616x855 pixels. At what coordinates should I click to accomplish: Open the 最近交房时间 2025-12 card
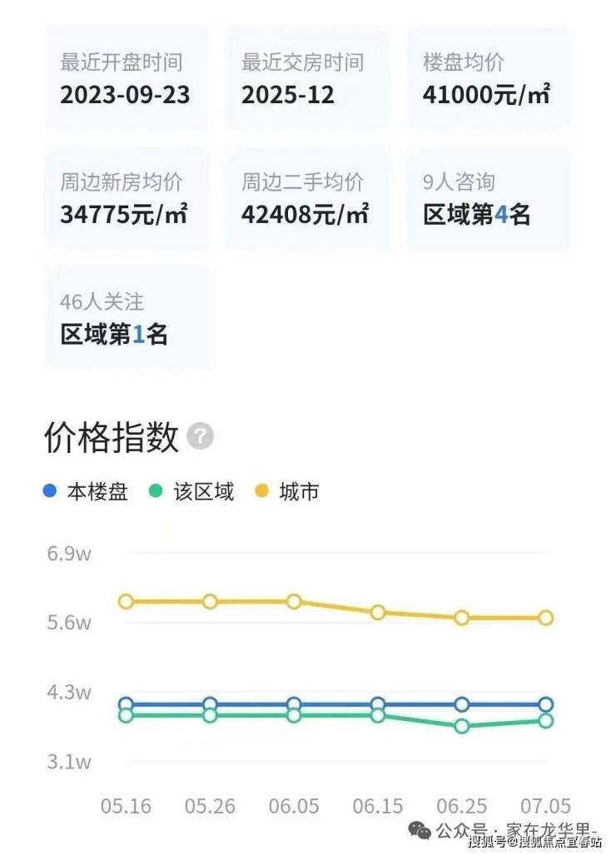307,78
